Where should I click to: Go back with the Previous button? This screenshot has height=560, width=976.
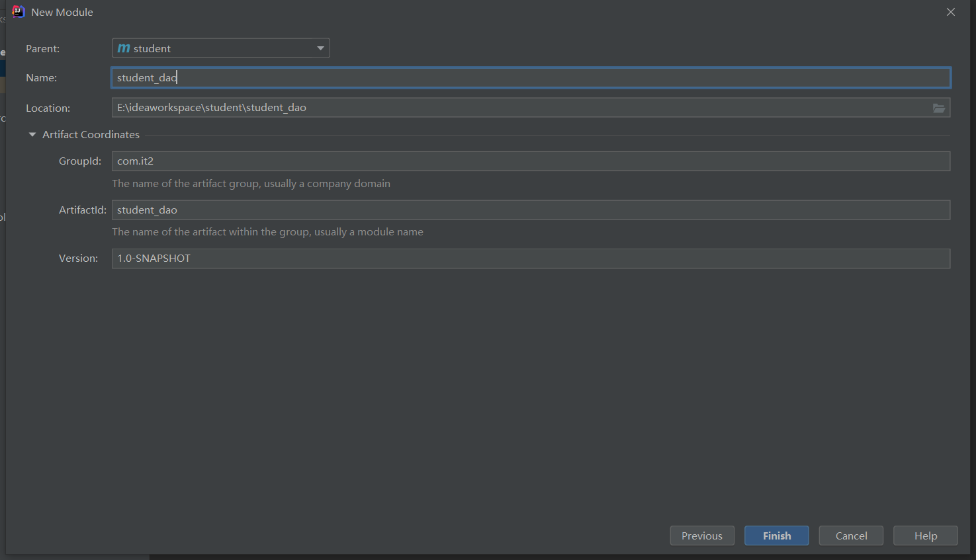click(702, 536)
